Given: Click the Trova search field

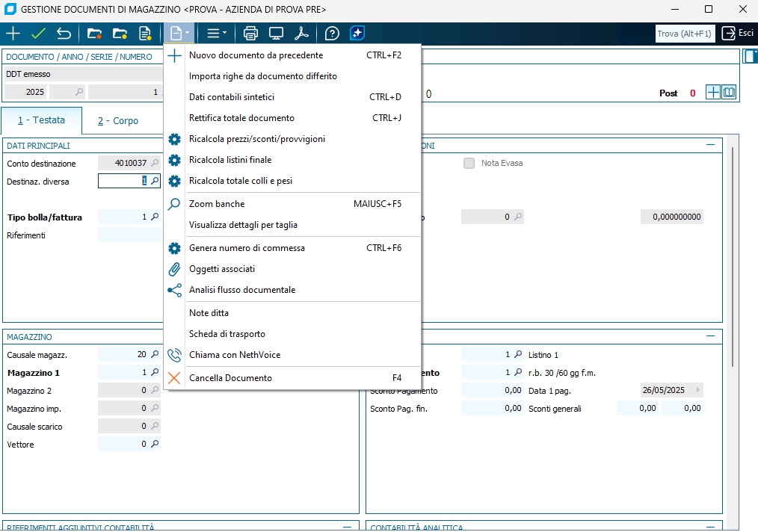Looking at the screenshot, I should [x=685, y=34].
